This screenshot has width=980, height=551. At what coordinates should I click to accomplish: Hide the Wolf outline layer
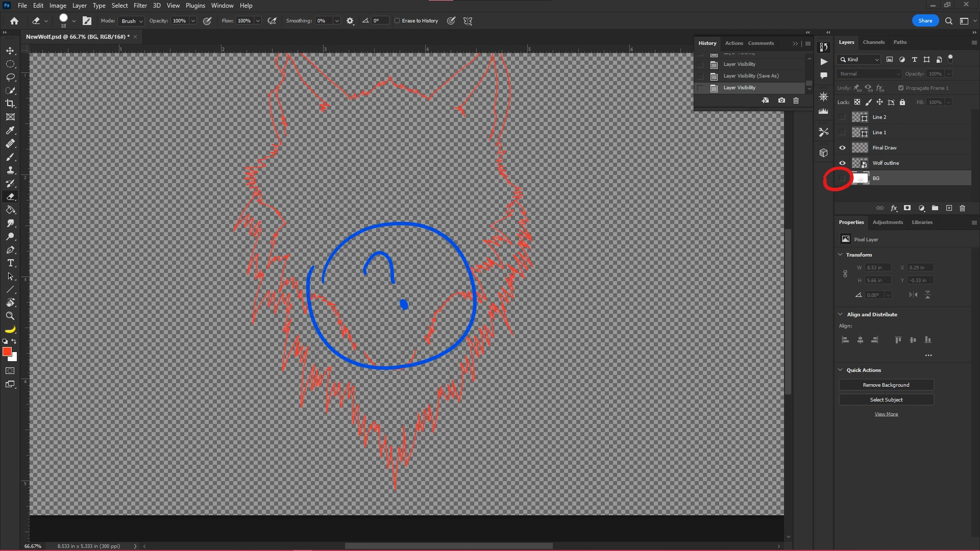tap(843, 163)
